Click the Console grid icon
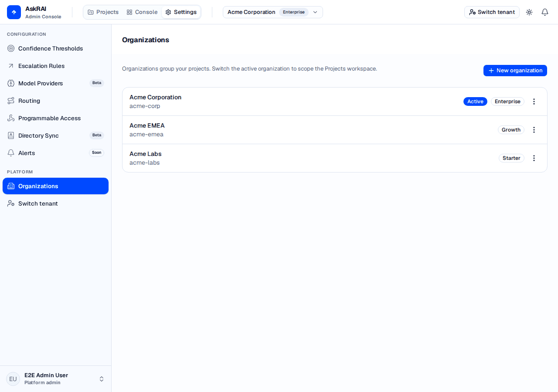 129,12
